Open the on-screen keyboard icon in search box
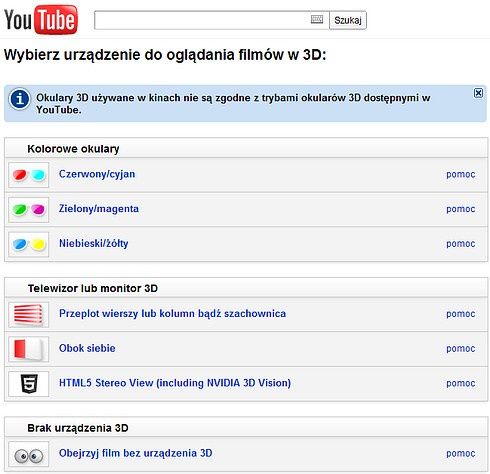Screen dimensions: 490x474 (x=317, y=19)
